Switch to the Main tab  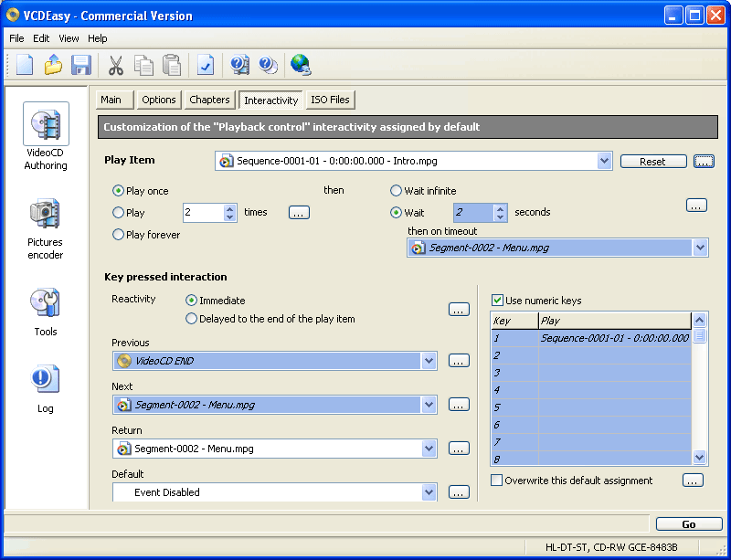115,100
